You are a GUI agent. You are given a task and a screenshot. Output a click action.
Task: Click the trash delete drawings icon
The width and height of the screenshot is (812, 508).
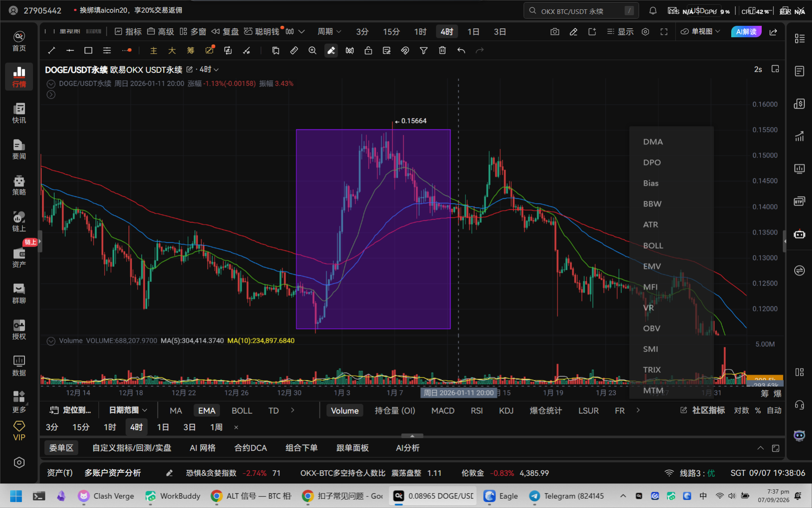pyautogui.click(x=442, y=51)
